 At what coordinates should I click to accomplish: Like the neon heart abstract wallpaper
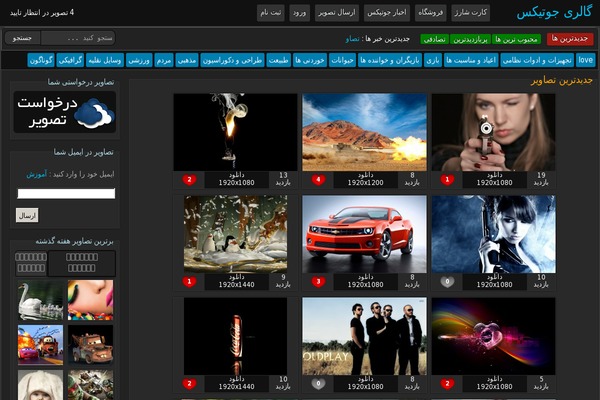(x=447, y=384)
